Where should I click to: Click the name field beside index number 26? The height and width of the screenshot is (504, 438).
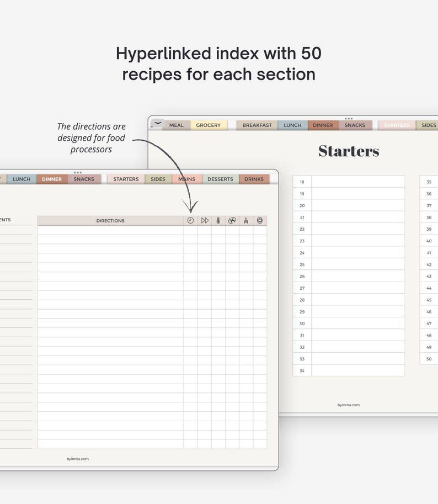pos(358,277)
